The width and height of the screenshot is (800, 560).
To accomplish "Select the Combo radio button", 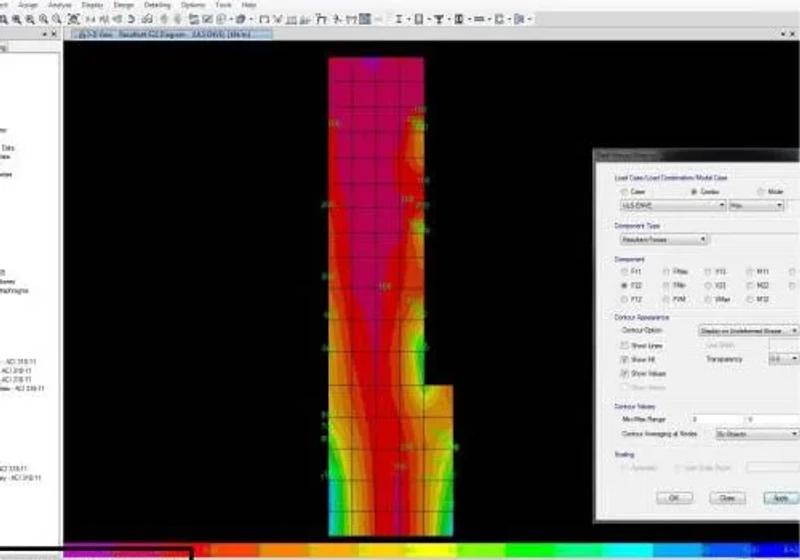I will 694,192.
